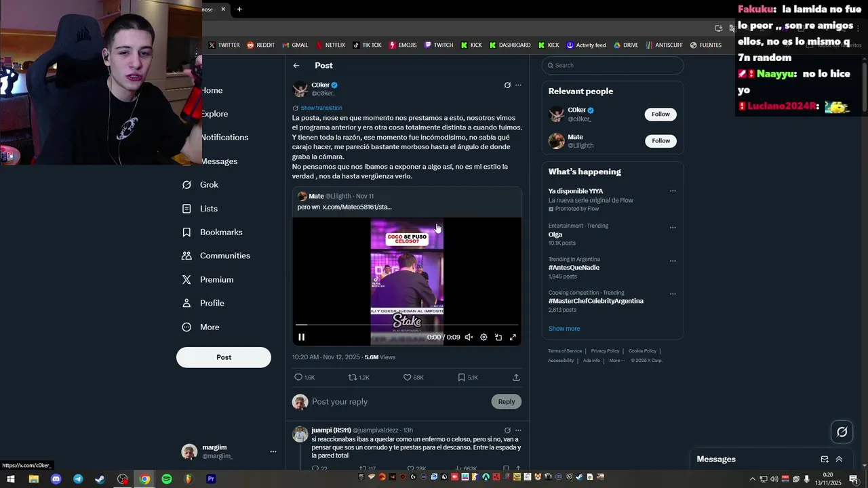
Task: Open the Windows Start menu
Action: (11, 479)
